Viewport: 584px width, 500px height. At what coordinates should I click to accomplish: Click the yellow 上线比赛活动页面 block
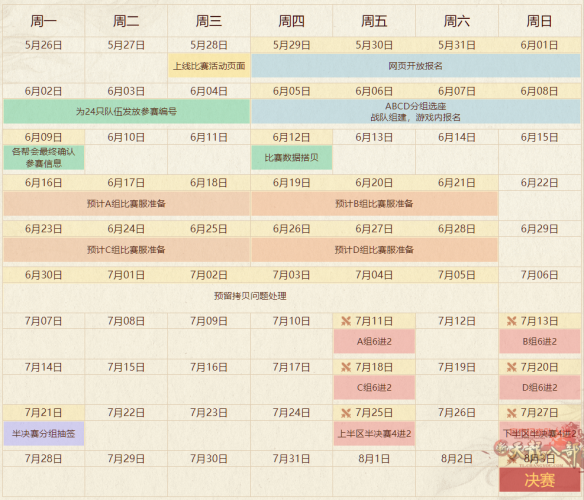click(x=209, y=66)
